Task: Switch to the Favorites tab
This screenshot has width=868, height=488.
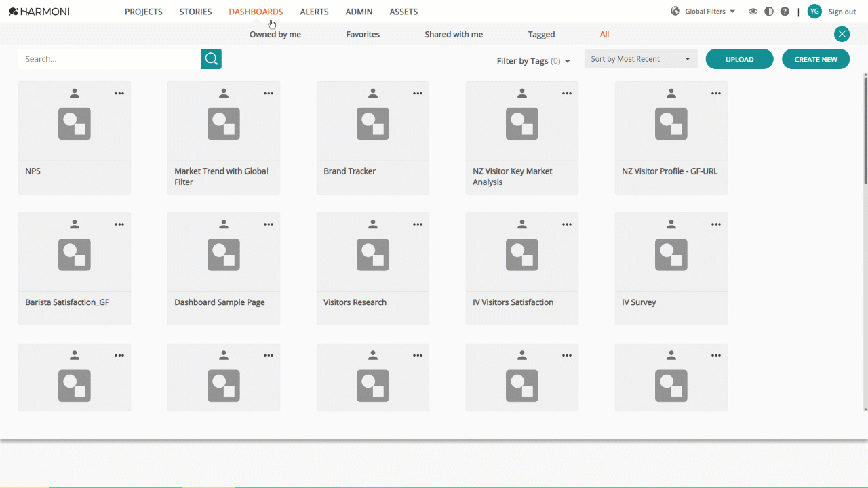Action: click(x=363, y=35)
